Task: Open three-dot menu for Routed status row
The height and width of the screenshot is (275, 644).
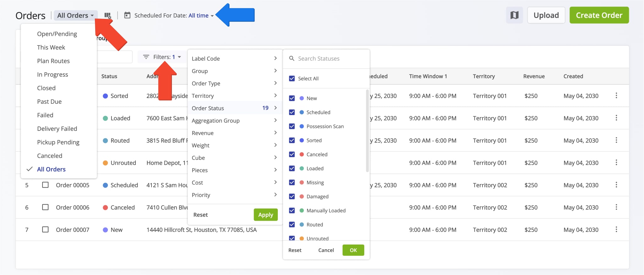Action: click(616, 140)
